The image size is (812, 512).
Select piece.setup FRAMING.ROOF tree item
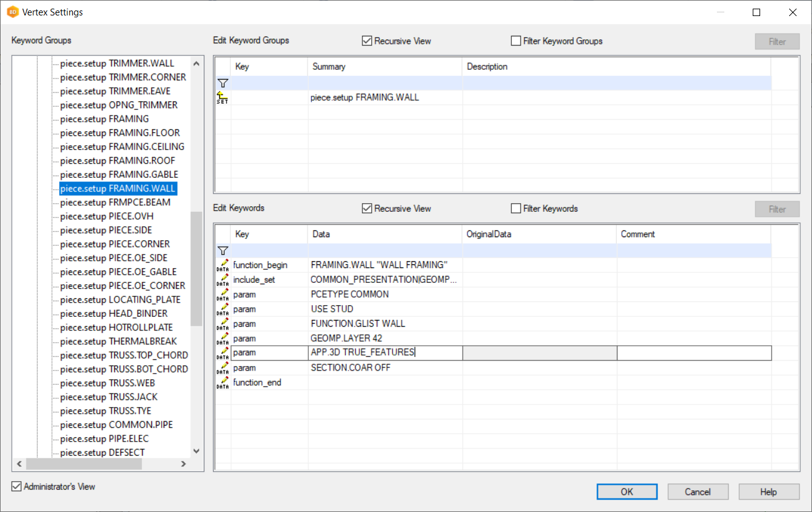[x=117, y=161]
